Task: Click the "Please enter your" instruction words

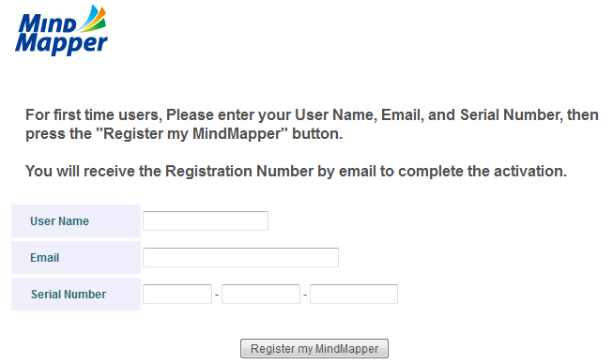Action: 228,114
